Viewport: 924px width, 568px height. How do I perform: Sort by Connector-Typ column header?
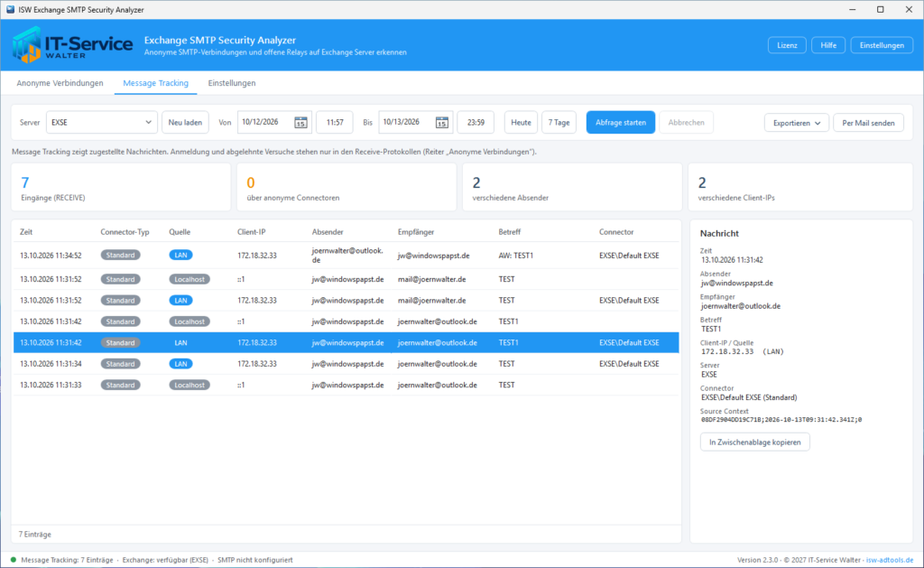click(125, 232)
